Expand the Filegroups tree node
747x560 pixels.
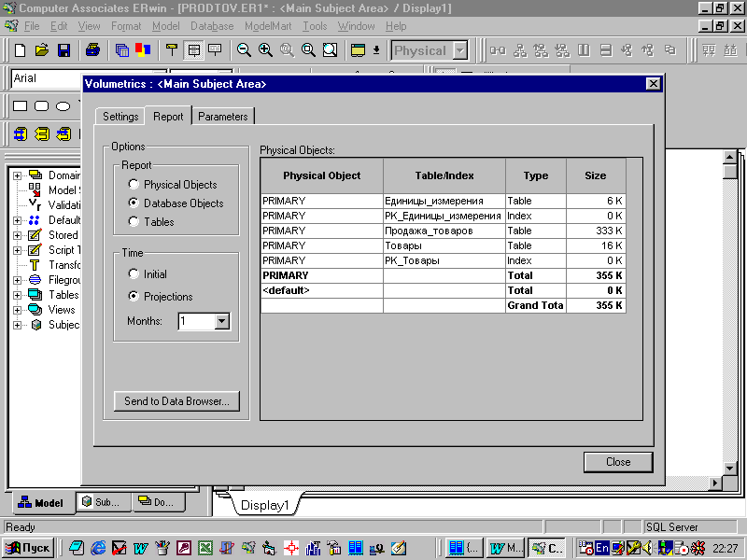tap(17, 280)
